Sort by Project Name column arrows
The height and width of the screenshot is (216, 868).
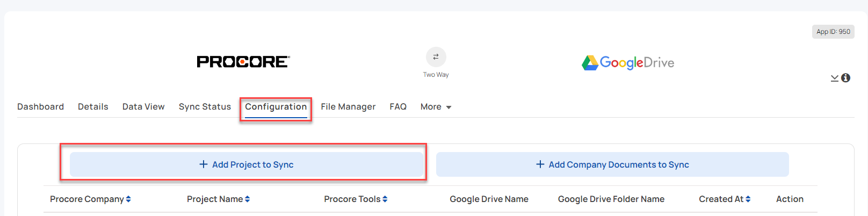point(247,199)
